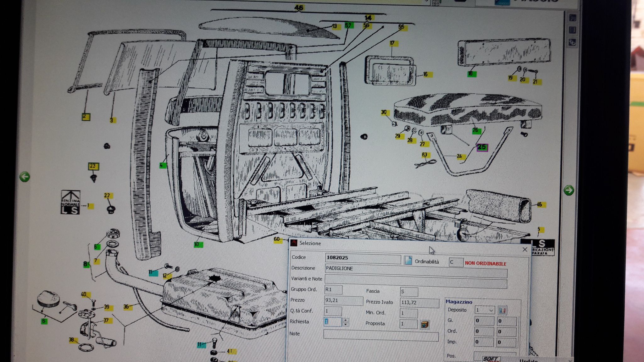Increase Richiesta quantity with up spinner arrow
Viewport: 644px width, 362px height.
[x=346, y=320]
